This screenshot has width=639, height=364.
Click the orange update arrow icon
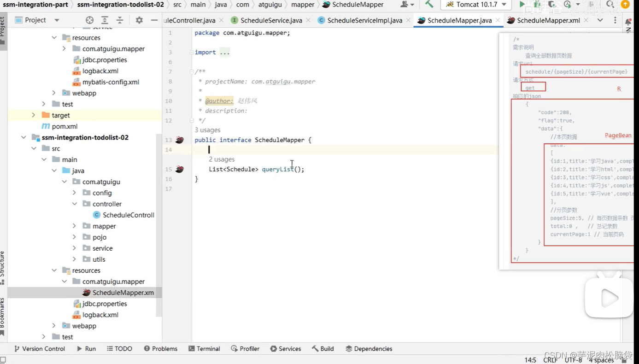625,4
